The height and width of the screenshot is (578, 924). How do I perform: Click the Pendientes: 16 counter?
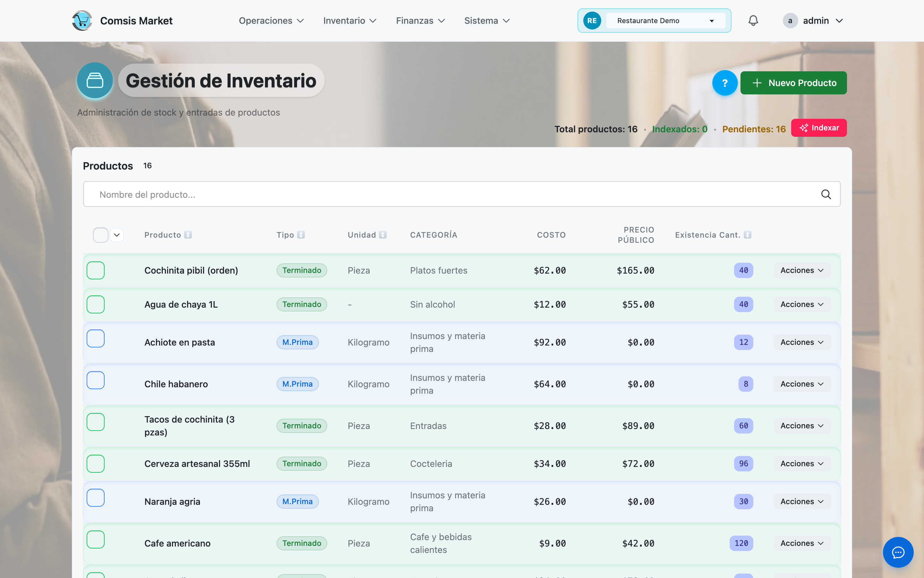click(754, 129)
